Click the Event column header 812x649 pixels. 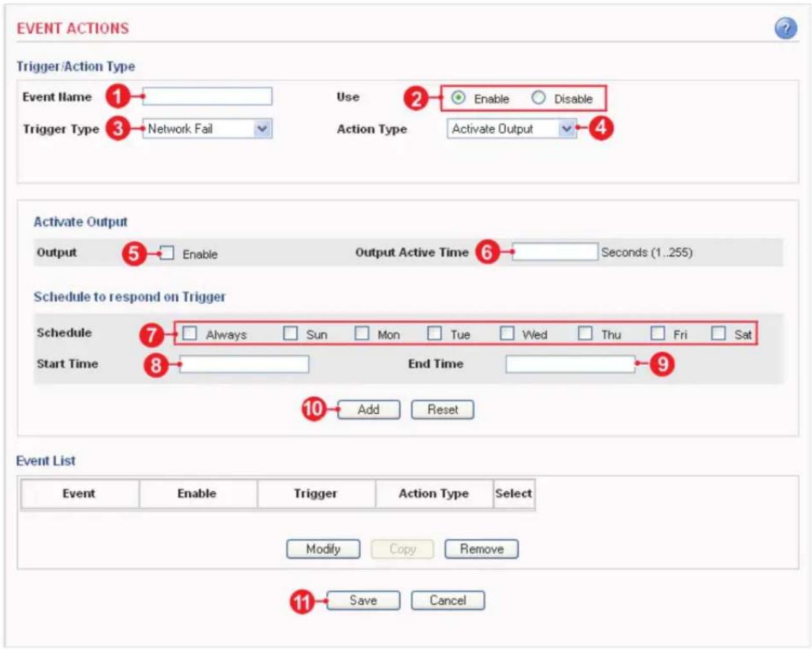click(80, 494)
